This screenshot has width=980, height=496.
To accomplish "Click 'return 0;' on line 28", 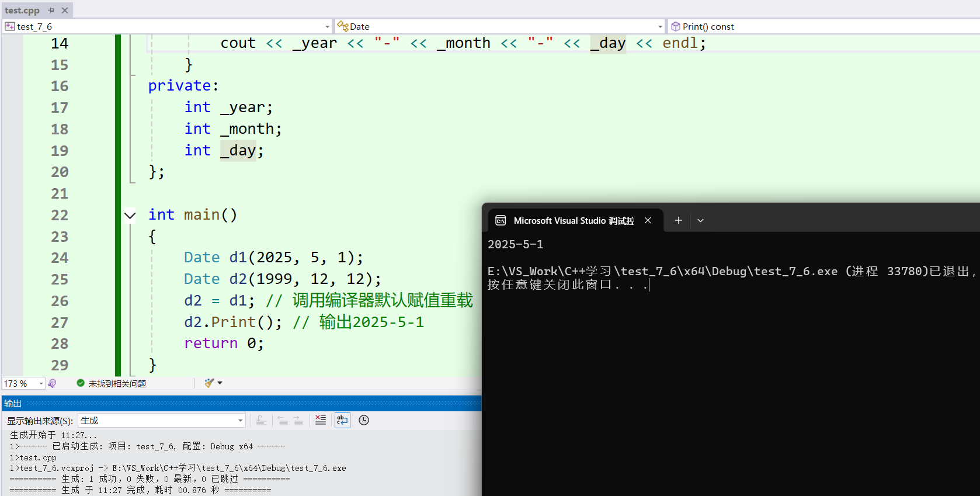I will pyautogui.click(x=224, y=344).
